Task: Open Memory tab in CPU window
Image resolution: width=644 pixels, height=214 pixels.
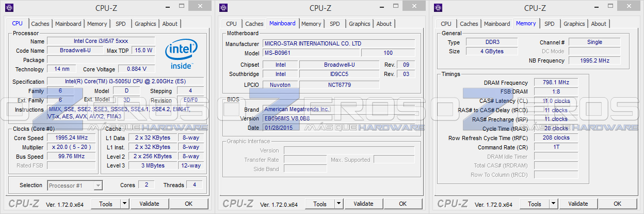Action: (97, 24)
